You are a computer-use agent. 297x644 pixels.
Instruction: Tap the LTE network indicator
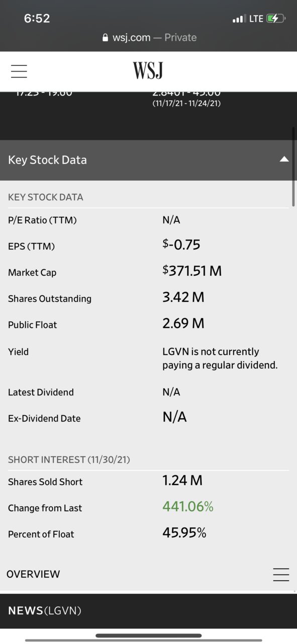pyautogui.click(x=256, y=19)
